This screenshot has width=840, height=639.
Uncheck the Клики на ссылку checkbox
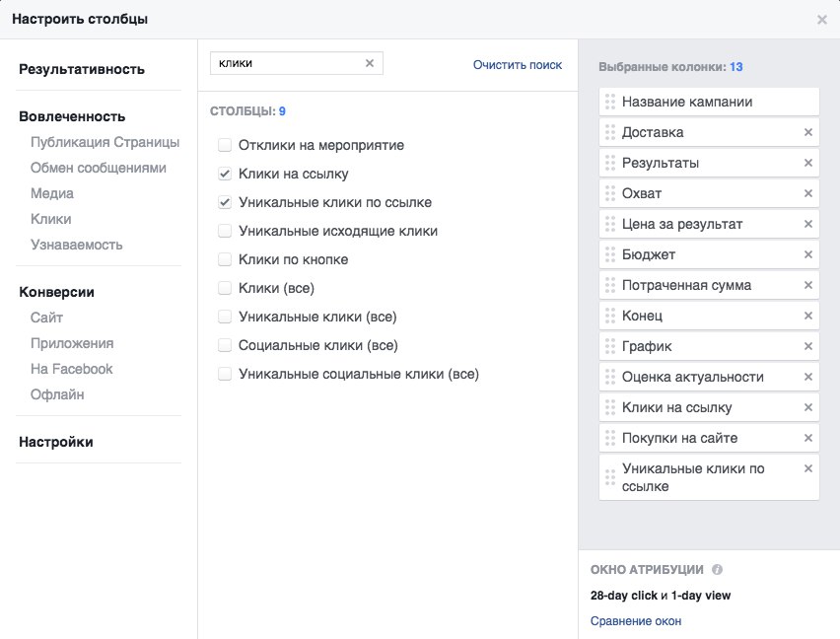tap(225, 174)
